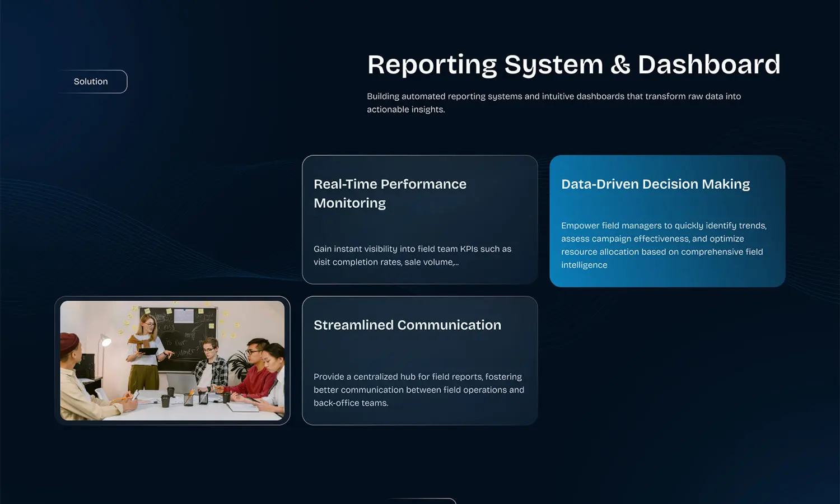The height and width of the screenshot is (504, 840).
Task: Click the word "Monitoring" in the first card title
Action: point(349,203)
